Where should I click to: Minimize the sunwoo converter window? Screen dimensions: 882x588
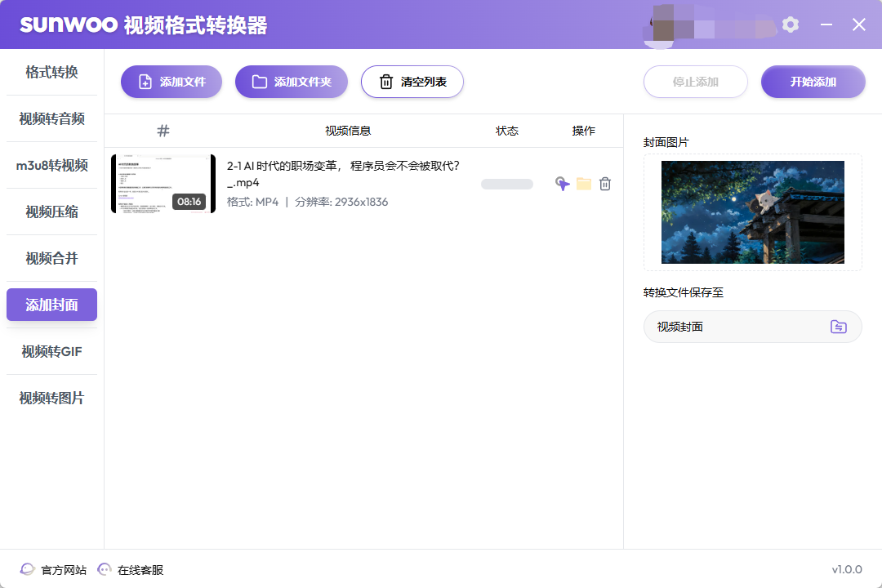point(826,24)
